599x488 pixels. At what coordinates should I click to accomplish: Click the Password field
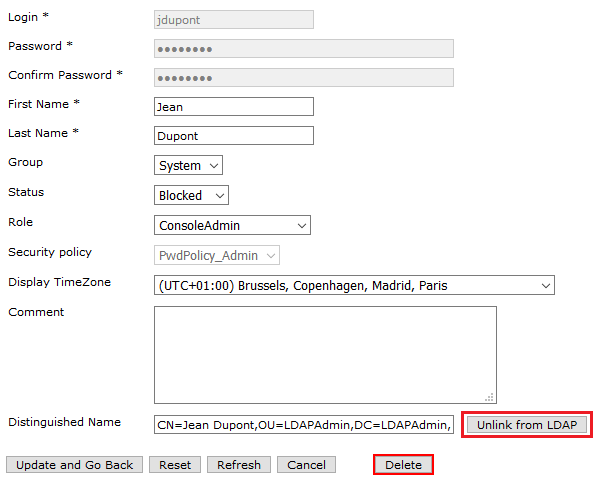pos(304,49)
